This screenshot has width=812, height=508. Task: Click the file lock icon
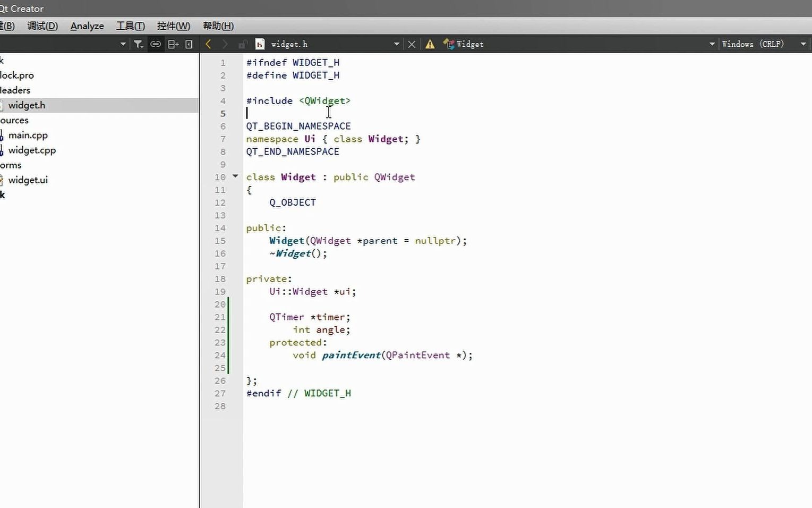tap(243, 44)
